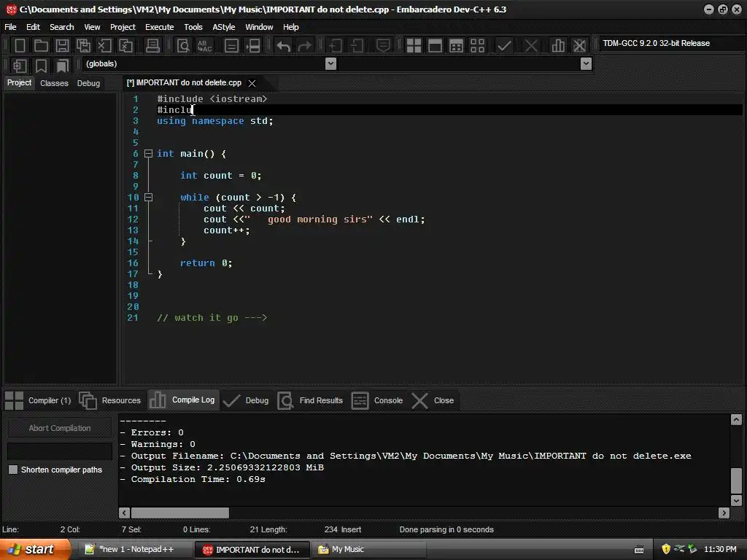Click the compile log horizontal scrollbar thumb
Viewport: 747px width, 560px height.
180,513
